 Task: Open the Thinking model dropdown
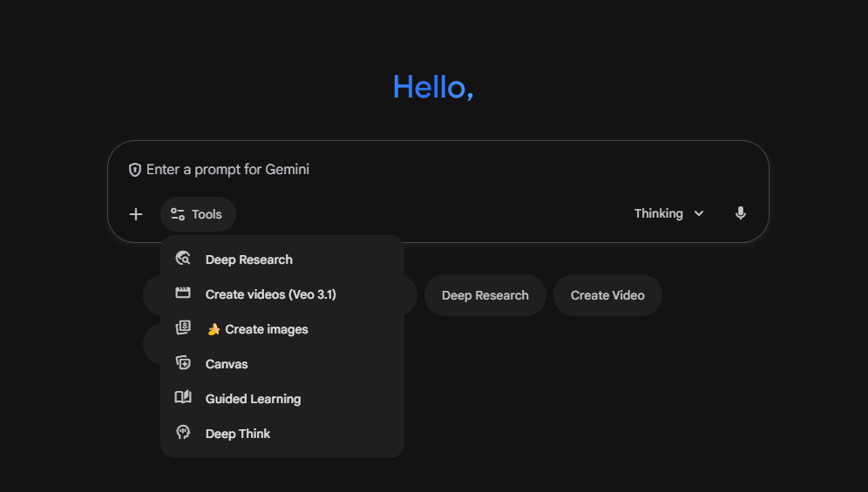(668, 213)
